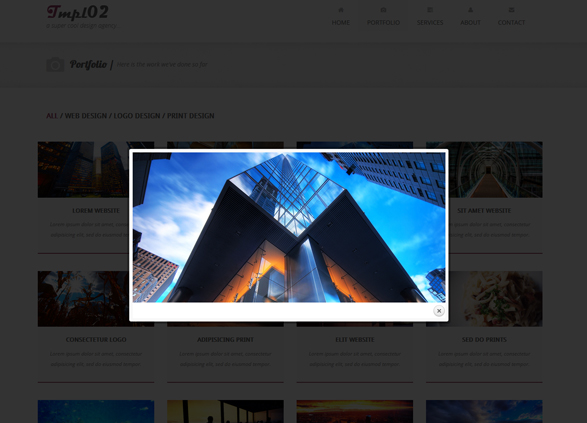Click the camera icon beside Portfolio heading
587x423 pixels.
(55, 64)
